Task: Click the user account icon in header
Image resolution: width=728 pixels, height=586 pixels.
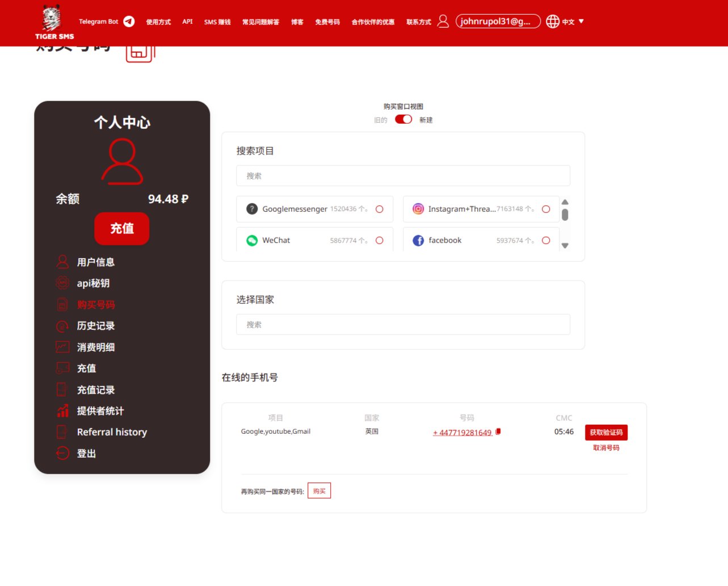Action: pos(443,22)
